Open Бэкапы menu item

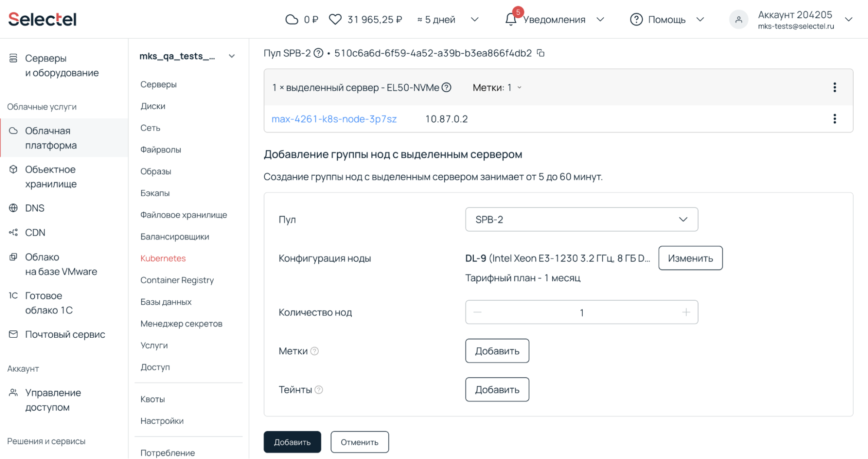click(155, 193)
